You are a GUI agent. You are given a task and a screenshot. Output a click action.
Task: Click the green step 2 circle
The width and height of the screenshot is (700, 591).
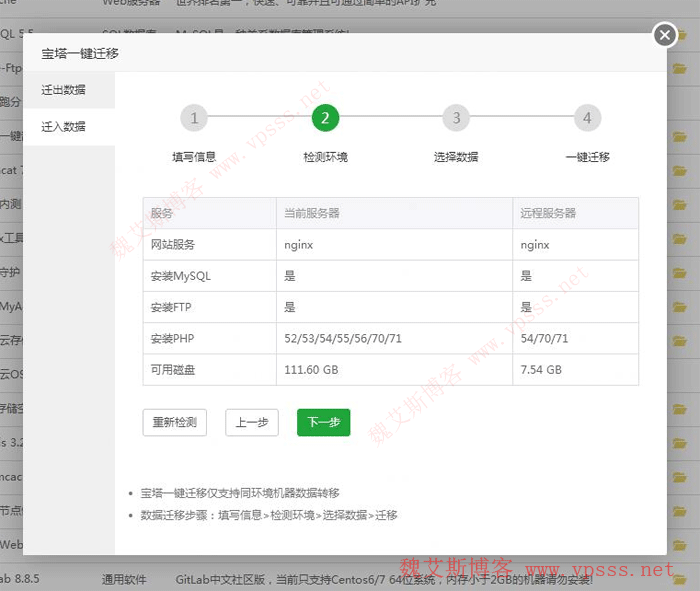click(x=325, y=118)
